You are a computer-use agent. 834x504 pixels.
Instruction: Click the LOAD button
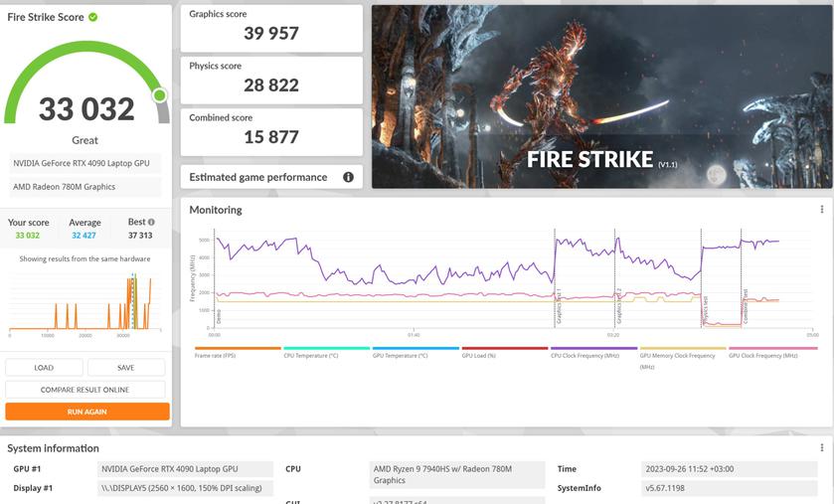[44, 367]
